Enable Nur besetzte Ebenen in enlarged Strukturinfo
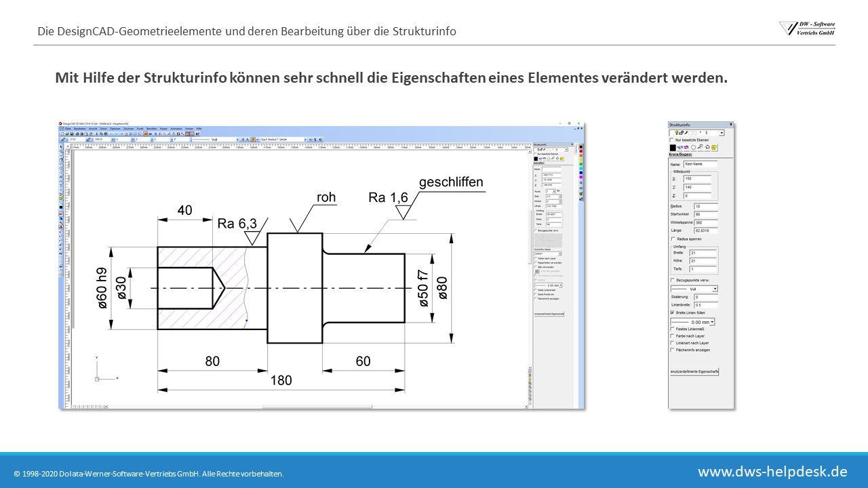The width and height of the screenshot is (868, 488). point(671,140)
